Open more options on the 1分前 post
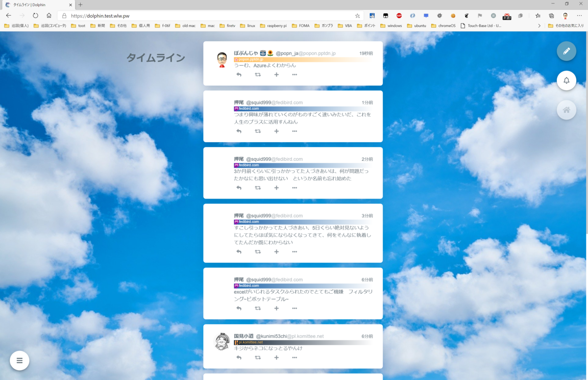Image resolution: width=588 pixels, height=380 pixels. pos(294,131)
